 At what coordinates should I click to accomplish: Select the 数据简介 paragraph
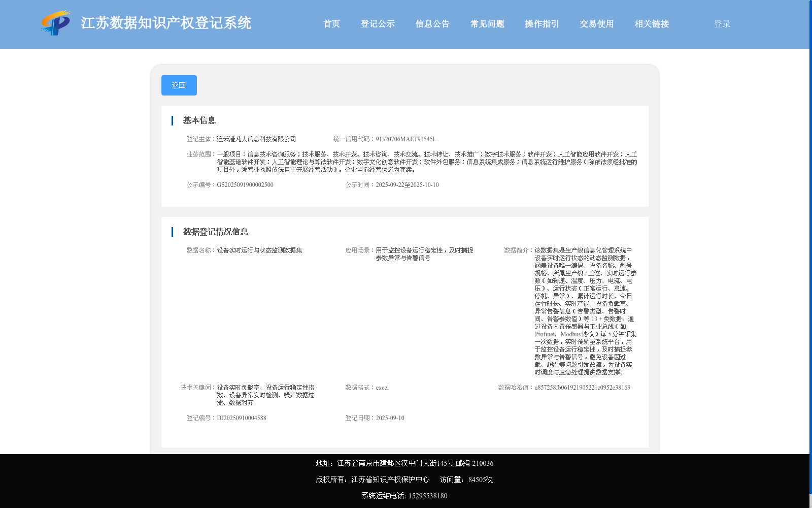(586, 311)
